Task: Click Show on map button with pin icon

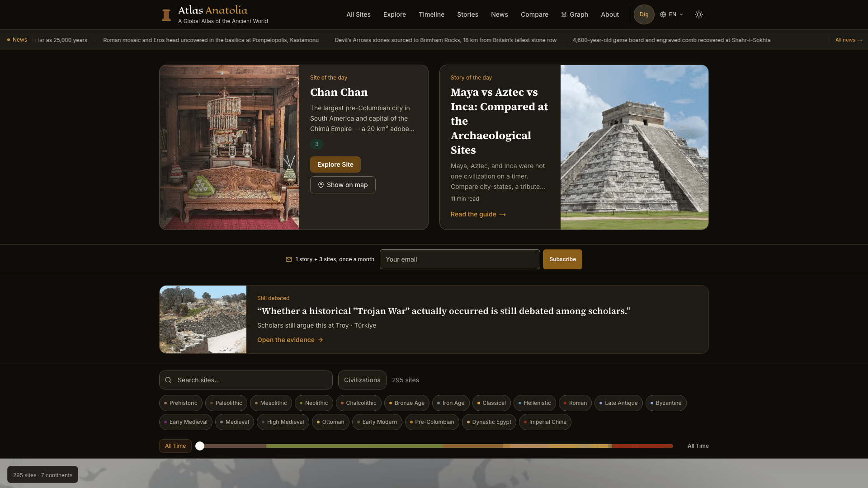Action: [x=343, y=185]
